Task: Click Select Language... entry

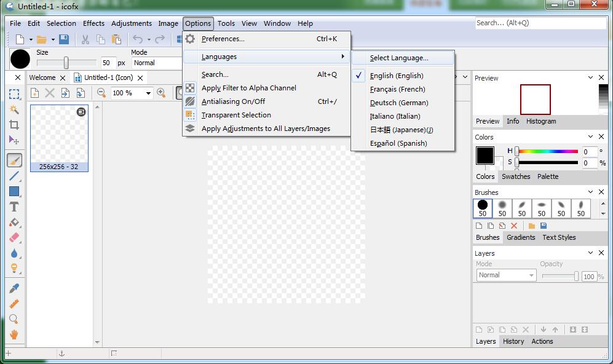Action: 398,58
